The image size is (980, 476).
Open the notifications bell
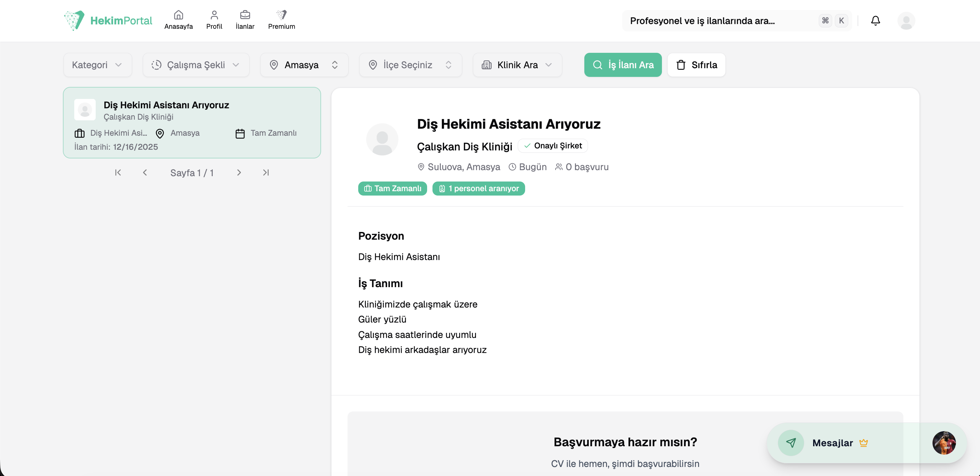[x=875, y=20]
